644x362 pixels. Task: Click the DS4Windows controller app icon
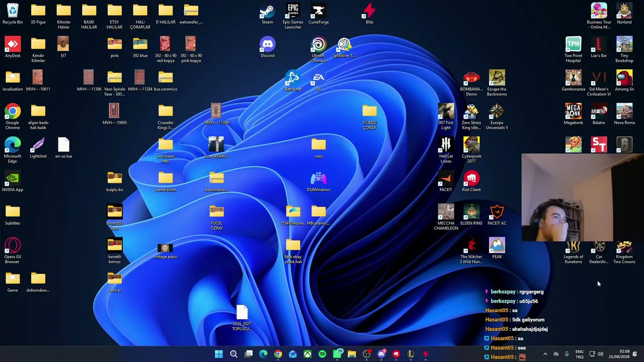click(318, 182)
